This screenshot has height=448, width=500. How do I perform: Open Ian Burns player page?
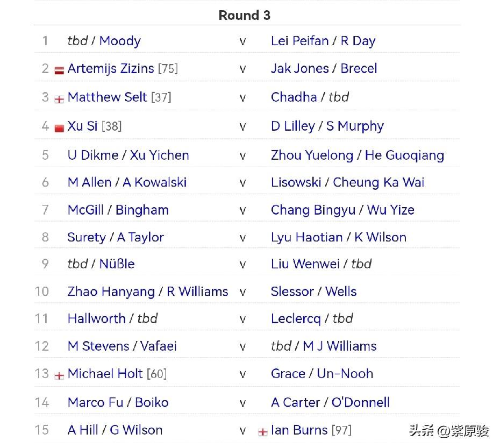pos(299,430)
